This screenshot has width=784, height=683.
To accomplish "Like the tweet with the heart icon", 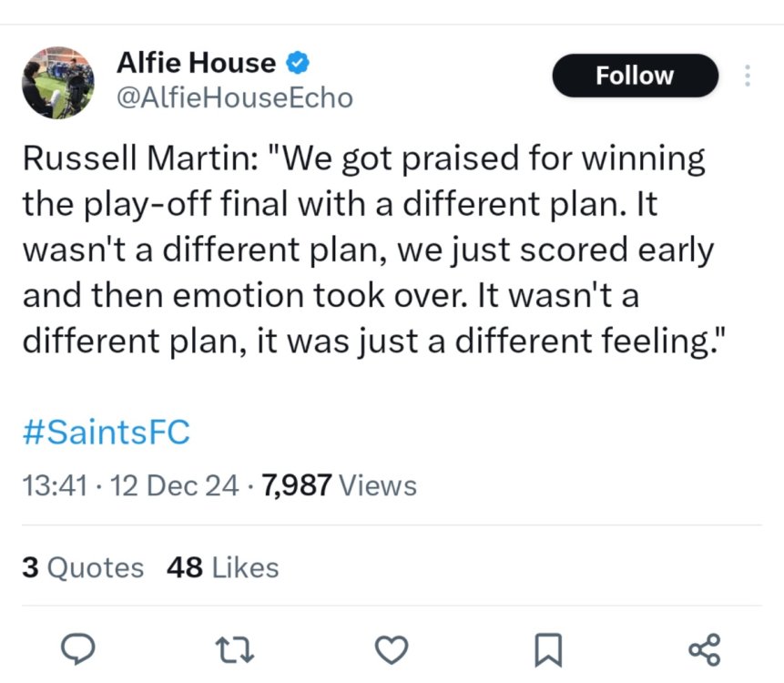I will coord(392,649).
